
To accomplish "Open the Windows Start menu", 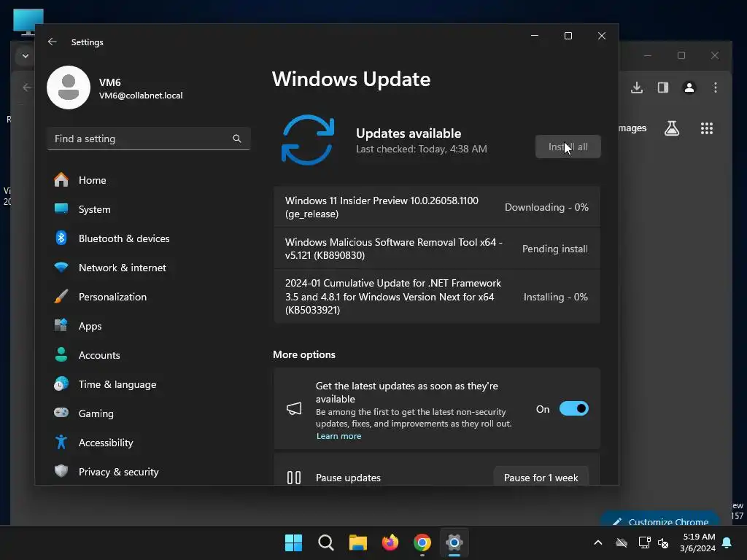I will pyautogui.click(x=293, y=542).
